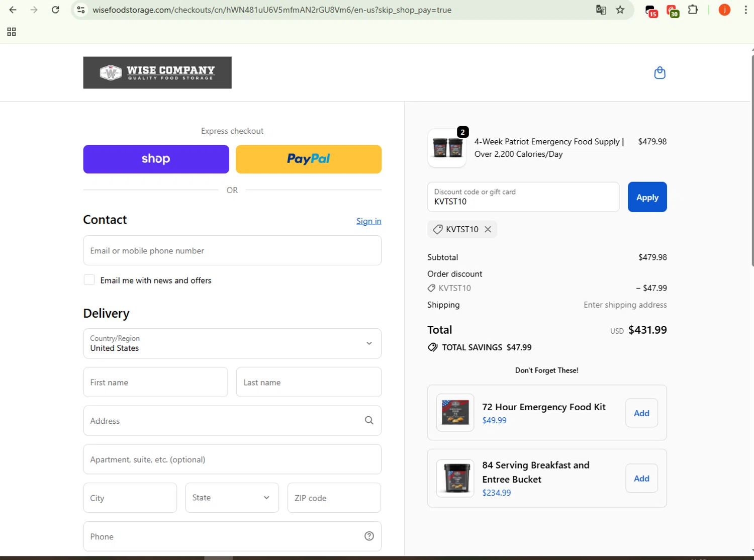Click the 84 Serving Bucket thumbnail
Screen dimensions: 754x560
(455, 478)
